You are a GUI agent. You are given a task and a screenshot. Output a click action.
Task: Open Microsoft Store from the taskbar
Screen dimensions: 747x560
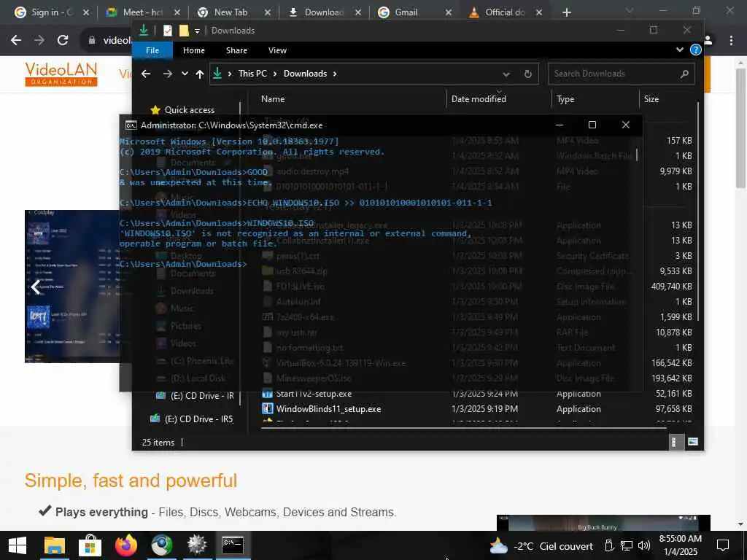tap(90, 545)
